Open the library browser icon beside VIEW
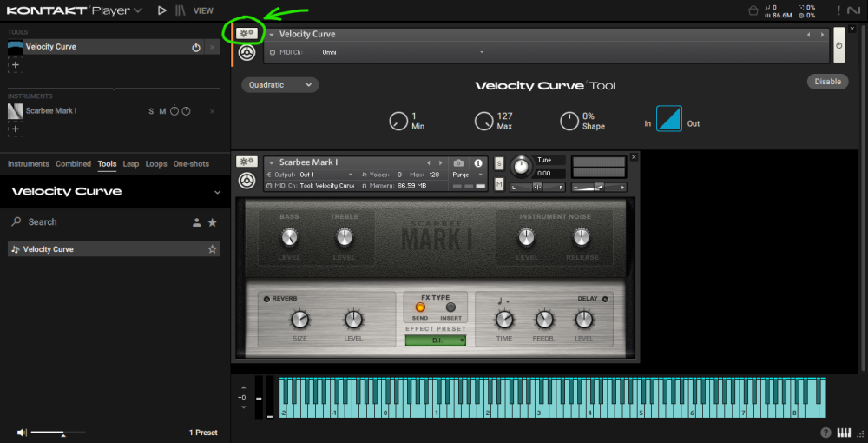The width and height of the screenshot is (868, 443). [180, 10]
